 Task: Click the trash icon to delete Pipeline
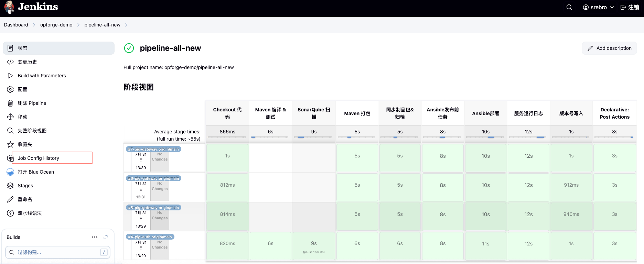click(10, 103)
